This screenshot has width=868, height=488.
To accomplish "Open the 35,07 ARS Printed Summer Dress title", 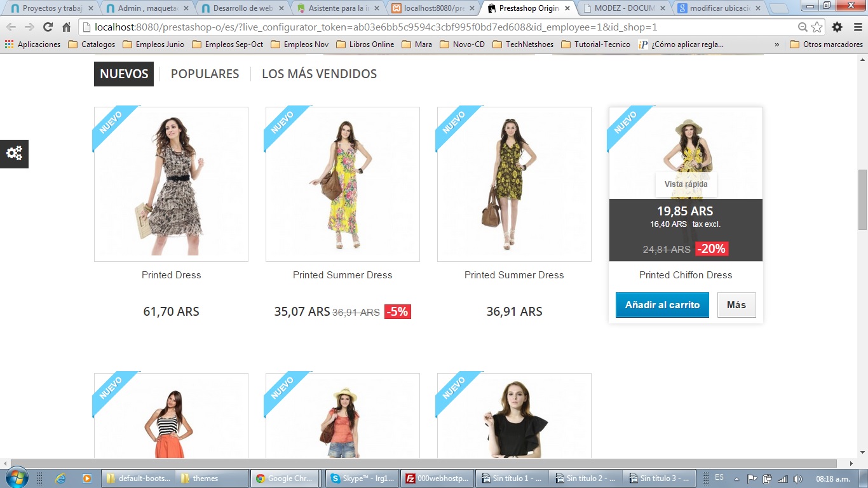I will coord(342,275).
